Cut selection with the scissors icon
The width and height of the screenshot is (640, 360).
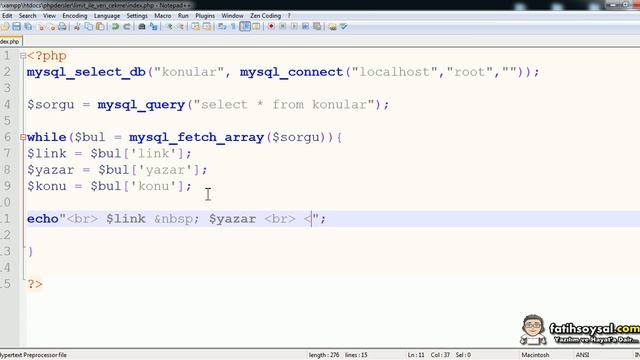point(77,27)
